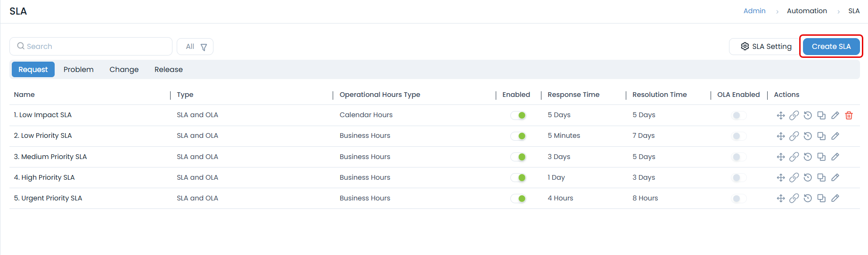Click the link icon for Low Priority SLA
The height and width of the screenshot is (255, 868).
(x=794, y=136)
